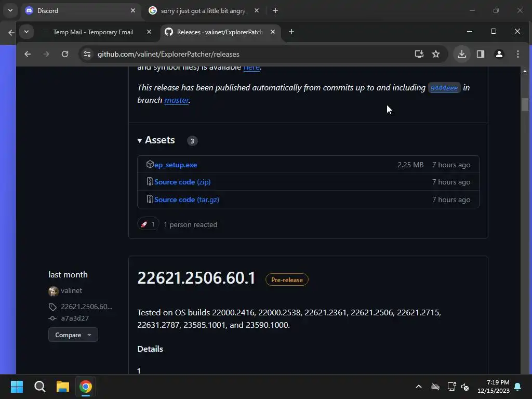
Task: Click valinet's avatar image
Action: [54, 291]
